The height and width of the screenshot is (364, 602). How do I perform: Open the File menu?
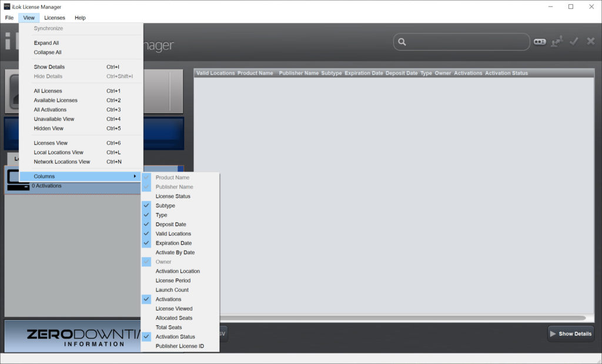pyautogui.click(x=9, y=18)
